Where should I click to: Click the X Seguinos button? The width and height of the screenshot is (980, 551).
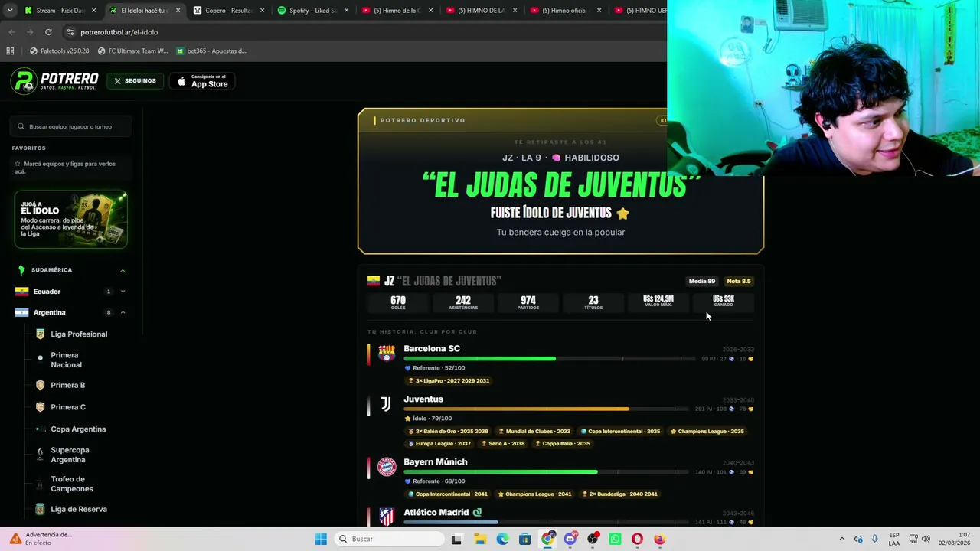(x=135, y=81)
